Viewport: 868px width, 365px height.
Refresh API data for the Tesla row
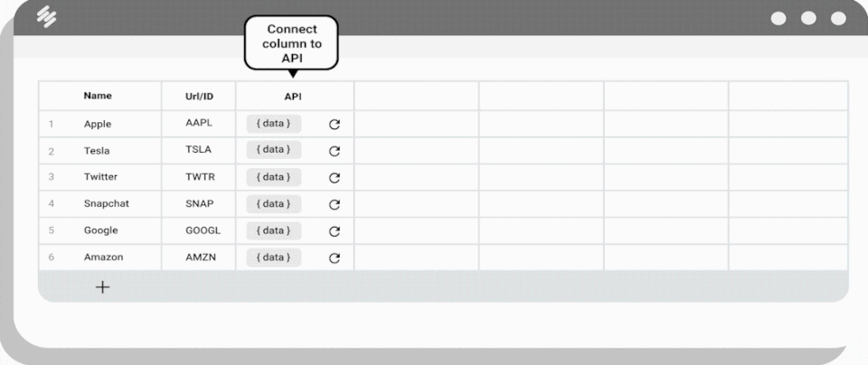click(335, 151)
